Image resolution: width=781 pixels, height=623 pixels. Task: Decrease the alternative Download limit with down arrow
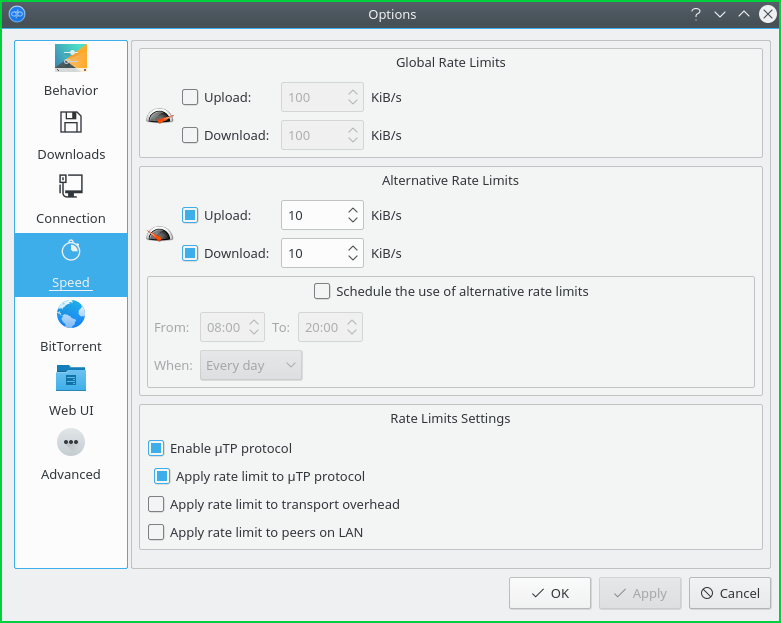pyautogui.click(x=352, y=259)
